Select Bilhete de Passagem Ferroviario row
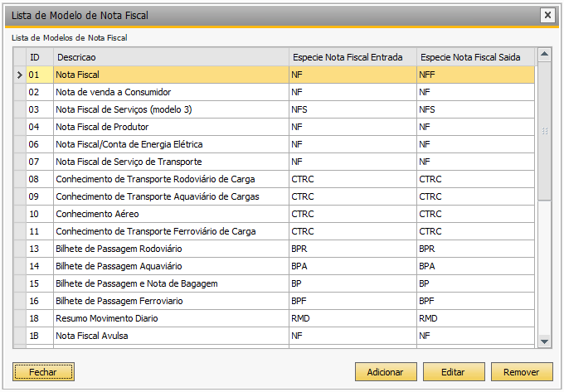The height and width of the screenshot is (392, 564). (x=280, y=301)
